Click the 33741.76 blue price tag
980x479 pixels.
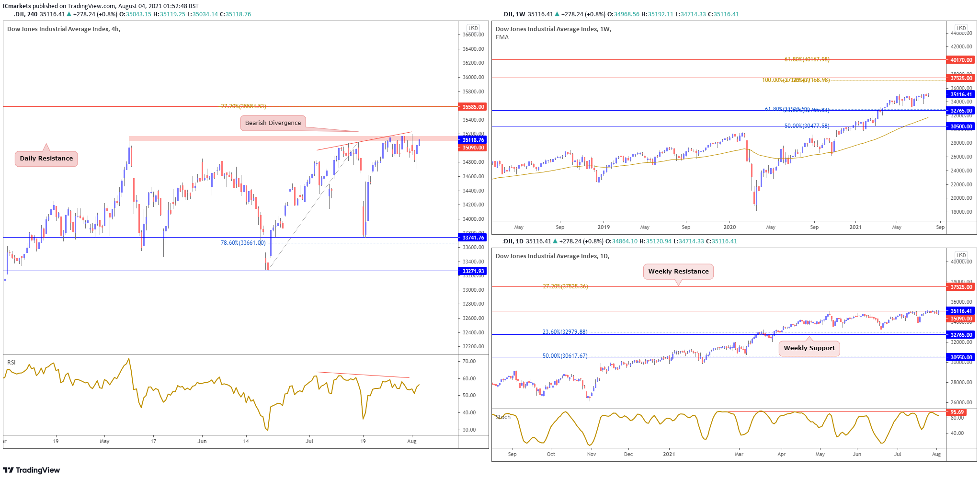point(473,238)
